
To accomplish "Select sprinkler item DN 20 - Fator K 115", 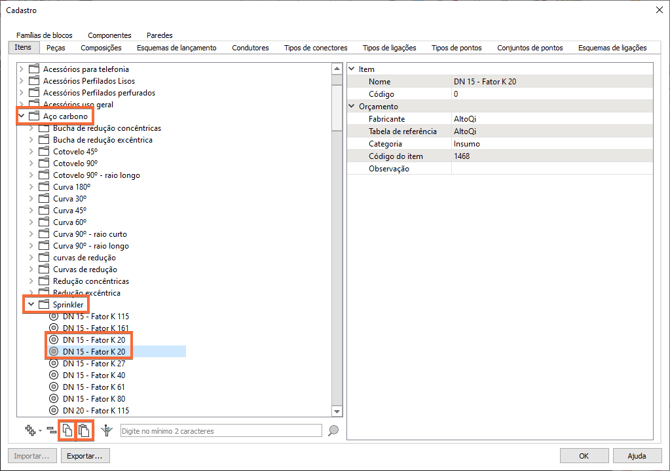I will (x=95, y=411).
